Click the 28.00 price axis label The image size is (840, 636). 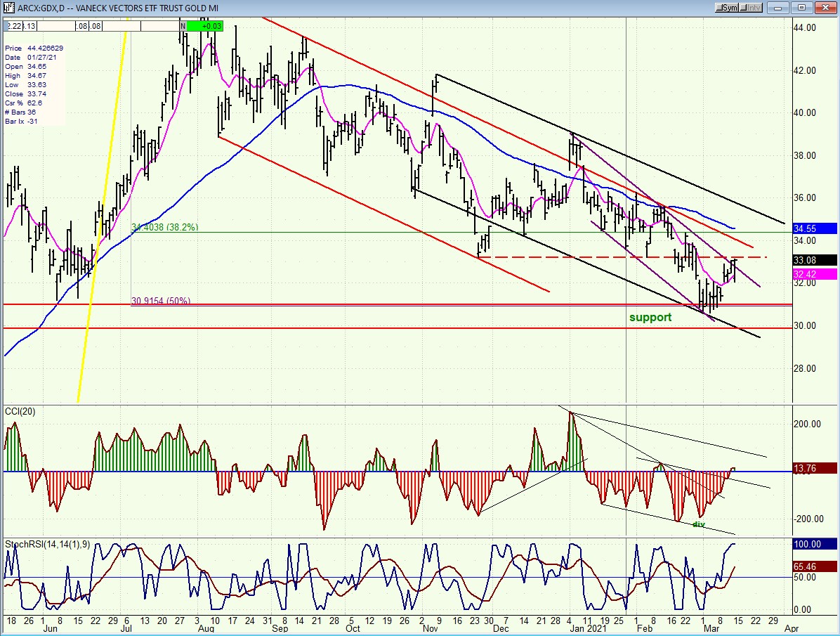[x=806, y=368]
